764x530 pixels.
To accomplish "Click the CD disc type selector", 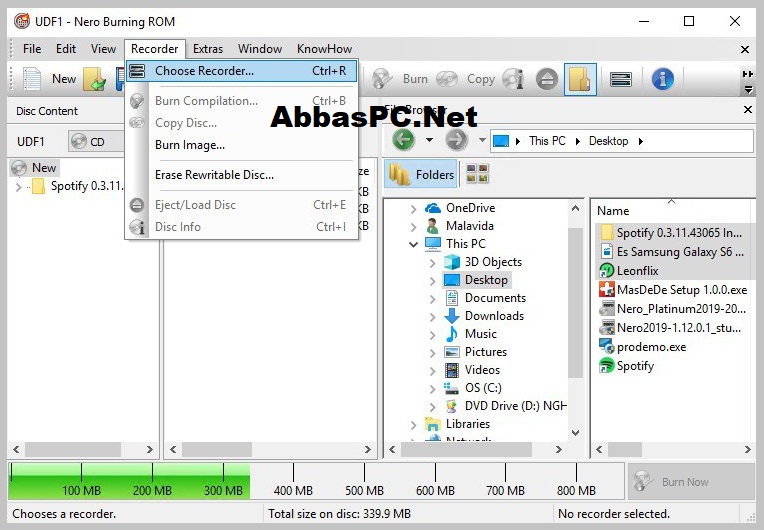I will click(96, 142).
